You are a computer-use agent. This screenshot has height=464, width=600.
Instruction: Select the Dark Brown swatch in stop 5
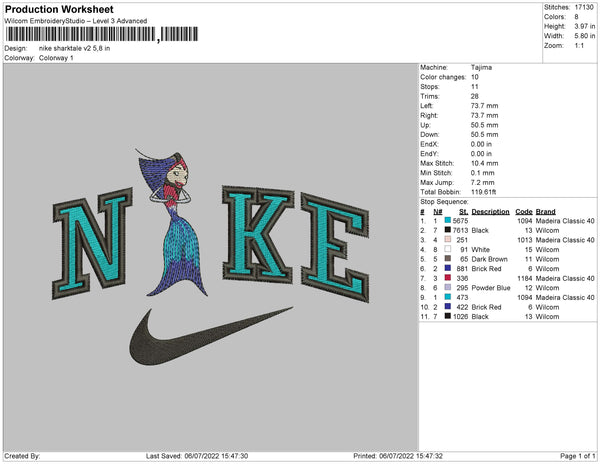pyautogui.click(x=447, y=259)
